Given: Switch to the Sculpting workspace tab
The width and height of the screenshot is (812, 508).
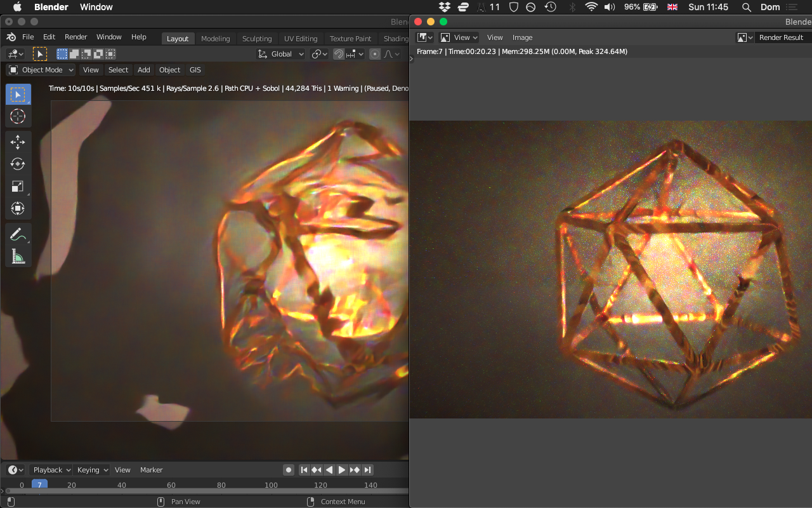Looking at the screenshot, I should coord(256,39).
